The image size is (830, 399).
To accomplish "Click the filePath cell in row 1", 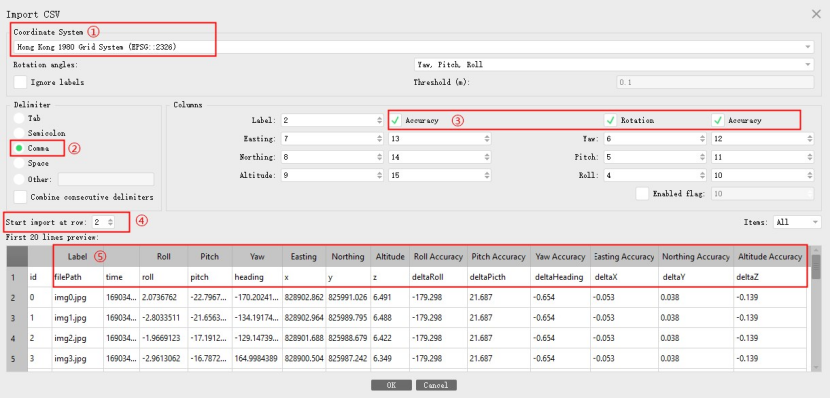I will click(x=77, y=277).
